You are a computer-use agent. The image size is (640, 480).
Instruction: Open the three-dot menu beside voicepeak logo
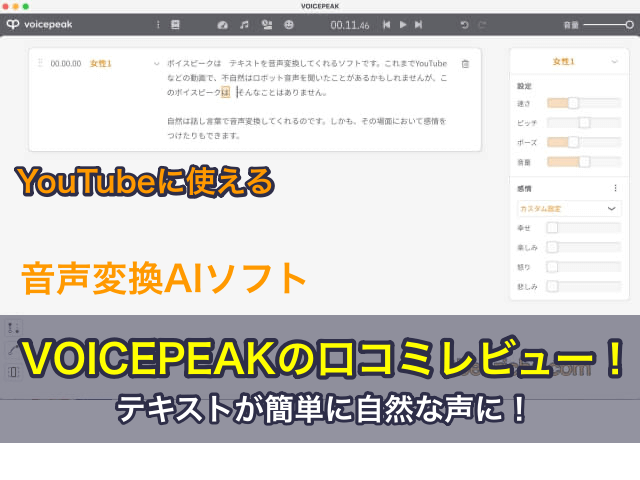pos(158,25)
